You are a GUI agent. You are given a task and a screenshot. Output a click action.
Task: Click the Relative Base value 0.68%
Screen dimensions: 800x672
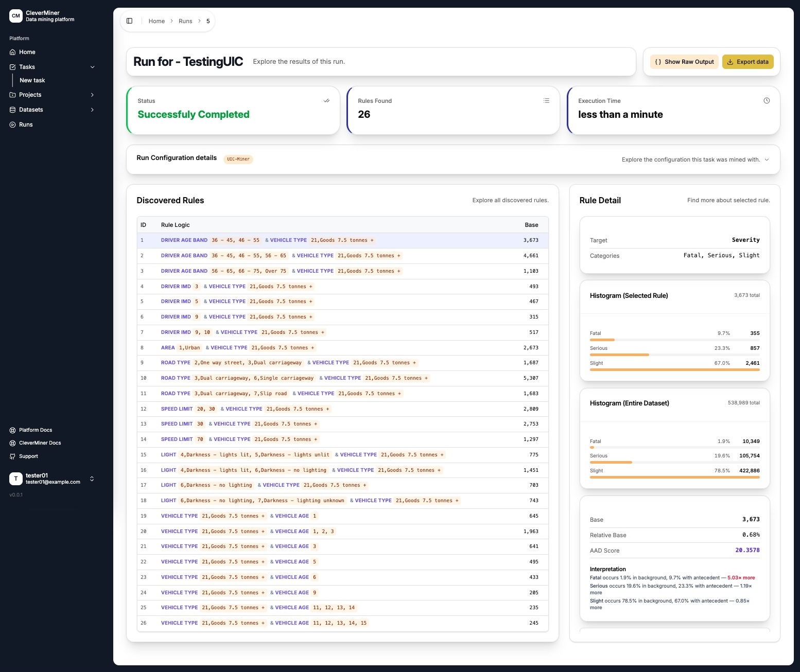[x=751, y=535]
